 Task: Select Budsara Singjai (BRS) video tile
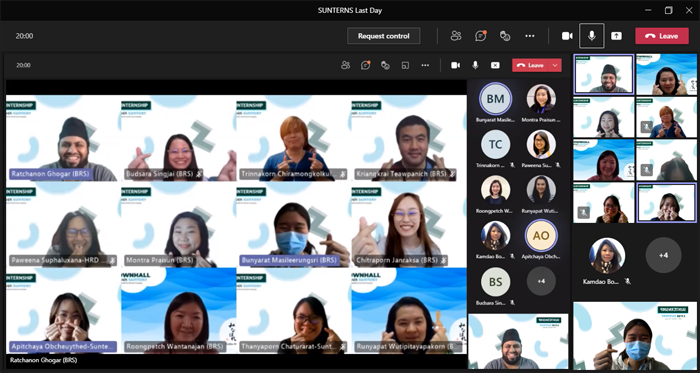[x=179, y=138]
